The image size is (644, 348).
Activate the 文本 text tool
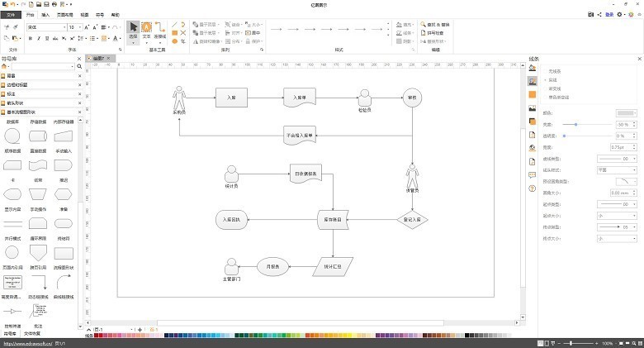(x=146, y=31)
